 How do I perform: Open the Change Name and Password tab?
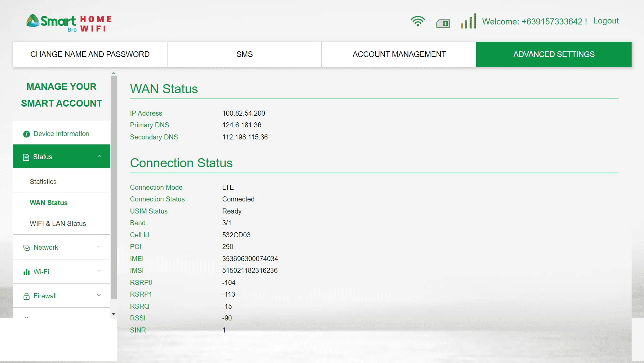90,54
